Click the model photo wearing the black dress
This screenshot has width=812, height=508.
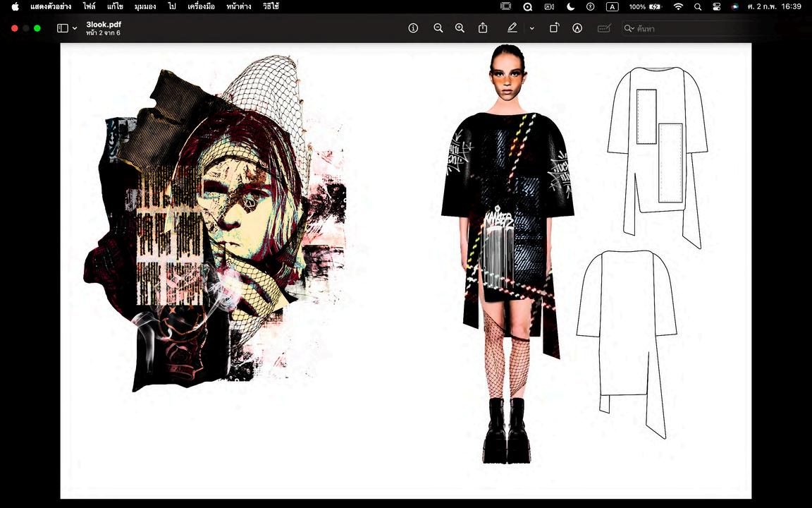[x=508, y=254]
